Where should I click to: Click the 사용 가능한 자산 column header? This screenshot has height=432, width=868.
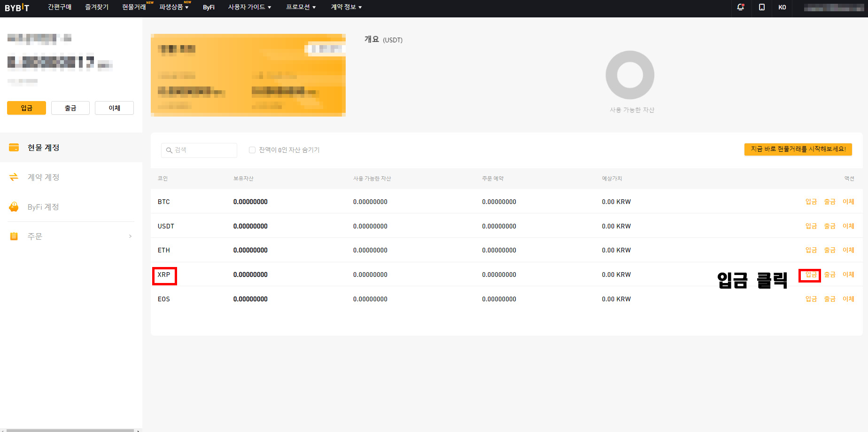click(372, 179)
